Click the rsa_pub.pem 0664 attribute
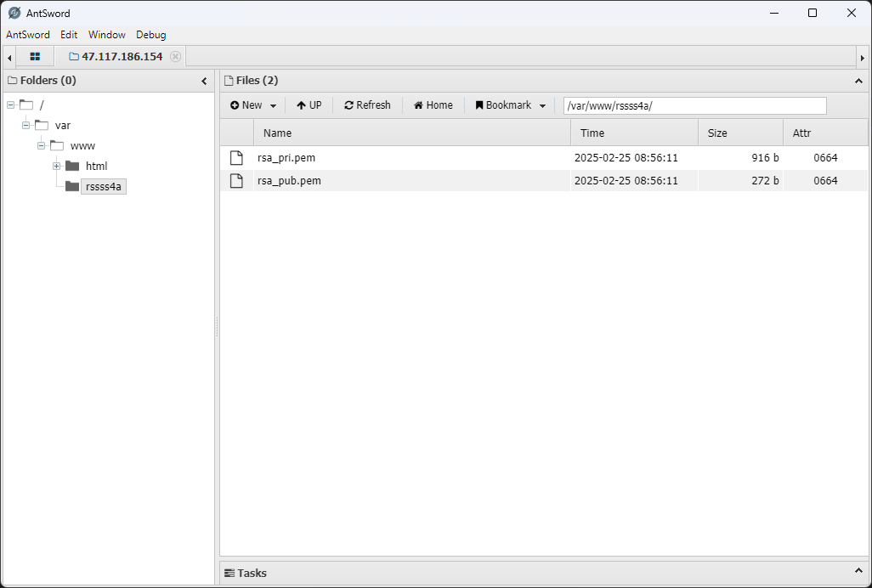This screenshot has height=588, width=872. coord(825,181)
